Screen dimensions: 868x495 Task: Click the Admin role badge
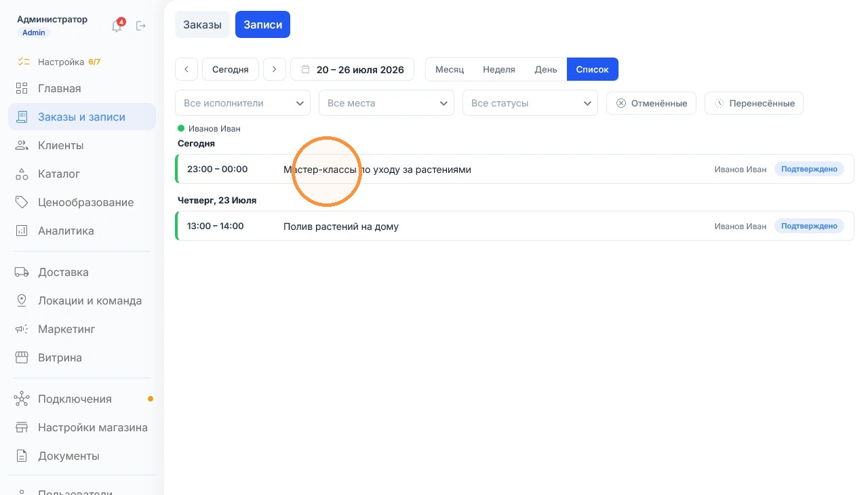click(x=34, y=33)
